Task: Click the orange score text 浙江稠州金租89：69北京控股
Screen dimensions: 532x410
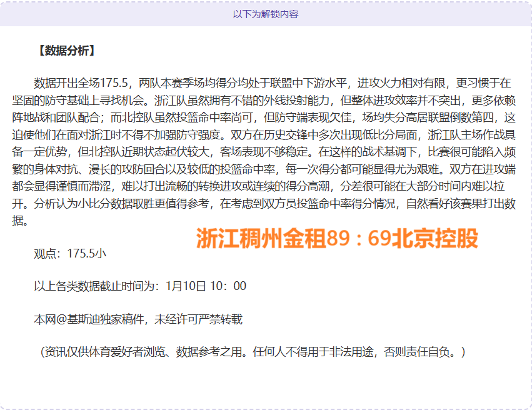Action: click(x=337, y=237)
